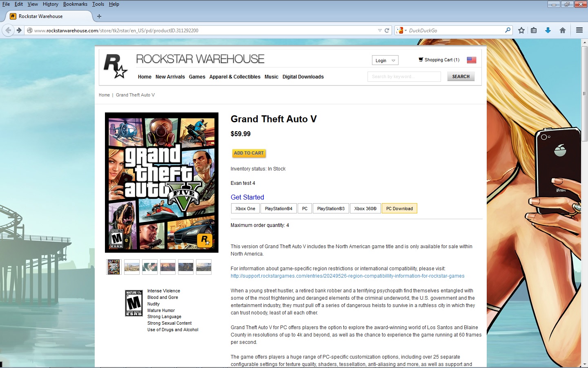Viewport: 588px width, 368px height.
Task: Click the browser Forward arrow button
Action: (19, 30)
